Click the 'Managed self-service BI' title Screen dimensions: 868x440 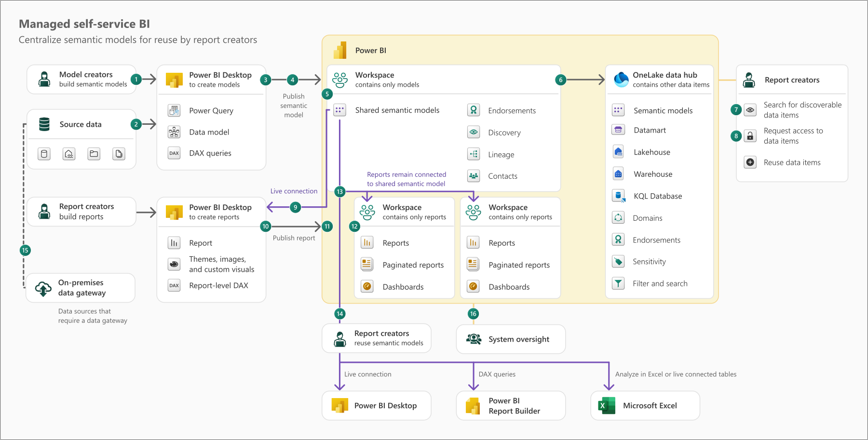pos(84,24)
